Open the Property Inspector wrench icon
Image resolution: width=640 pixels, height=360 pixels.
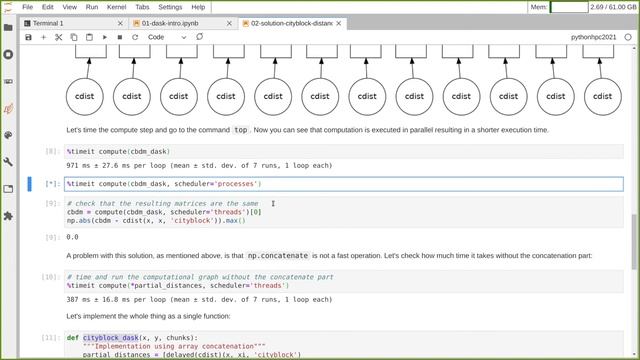click(8, 162)
